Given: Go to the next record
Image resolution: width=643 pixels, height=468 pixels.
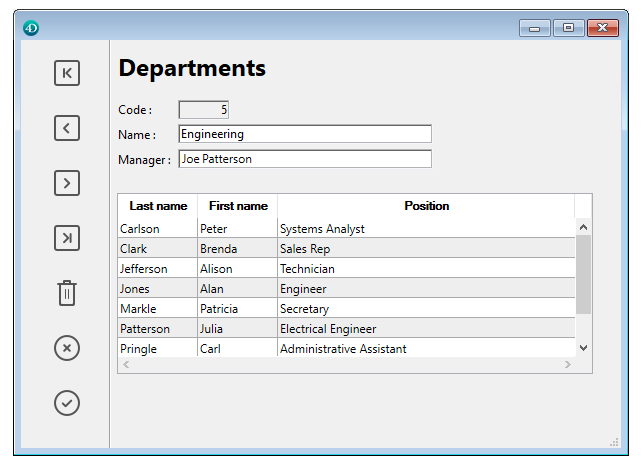Looking at the screenshot, I should click(66, 183).
